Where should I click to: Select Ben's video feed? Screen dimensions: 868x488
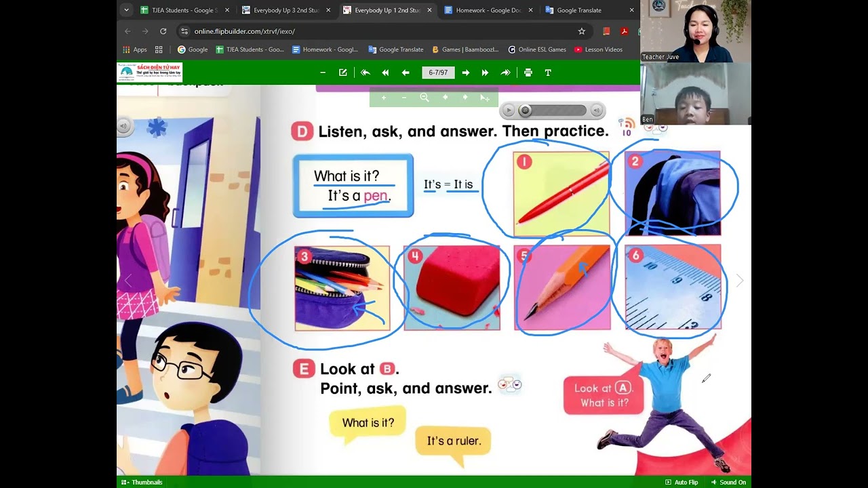[696, 94]
